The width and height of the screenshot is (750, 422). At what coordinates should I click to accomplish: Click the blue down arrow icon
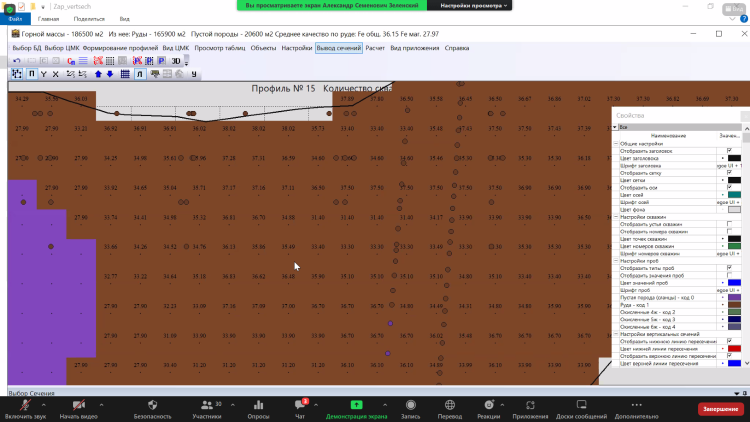(x=110, y=74)
